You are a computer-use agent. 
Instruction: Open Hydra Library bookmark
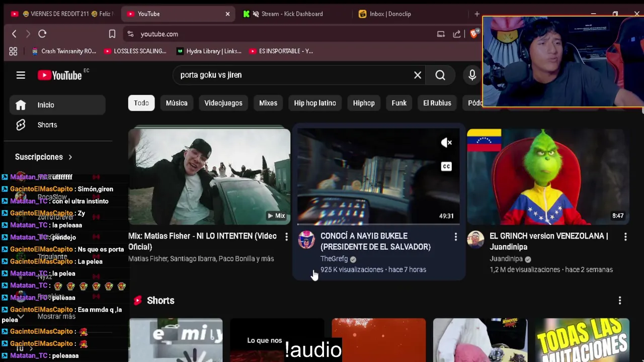coord(209,51)
